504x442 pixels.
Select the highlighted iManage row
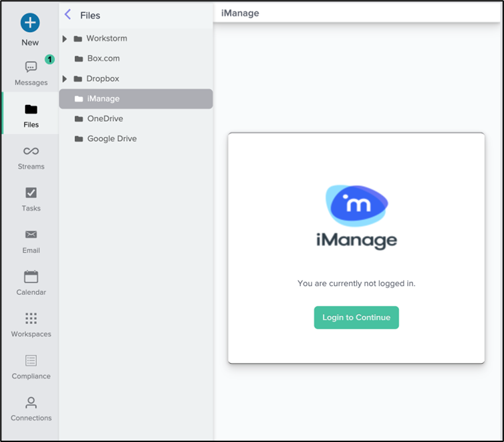point(136,99)
